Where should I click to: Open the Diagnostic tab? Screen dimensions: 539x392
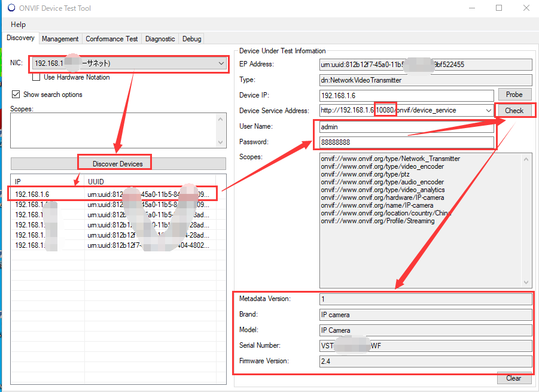coord(160,39)
